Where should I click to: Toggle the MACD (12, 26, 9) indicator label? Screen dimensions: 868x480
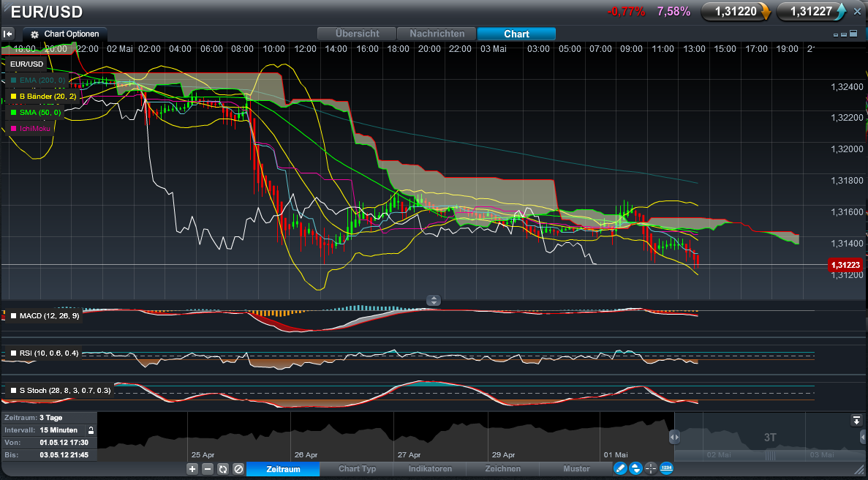pos(45,316)
